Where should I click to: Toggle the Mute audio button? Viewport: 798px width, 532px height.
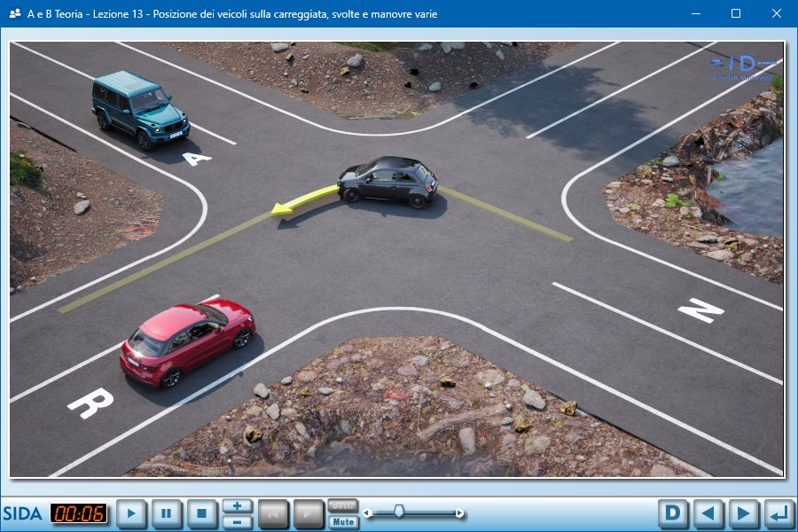(x=343, y=521)
